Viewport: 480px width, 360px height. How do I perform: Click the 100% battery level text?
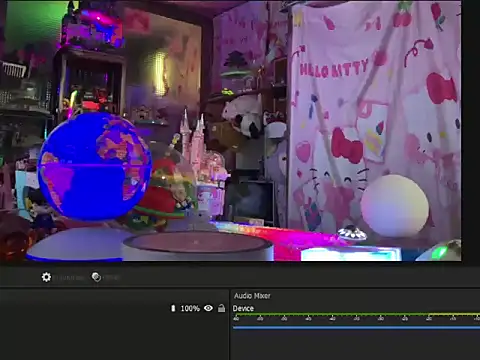coord(190,308)
